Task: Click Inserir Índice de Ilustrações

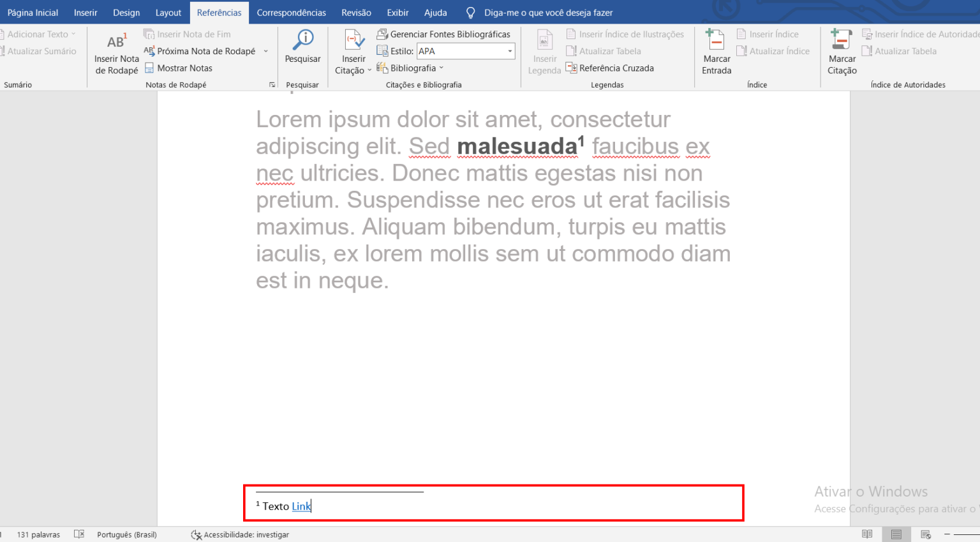Action: point(625,34)
